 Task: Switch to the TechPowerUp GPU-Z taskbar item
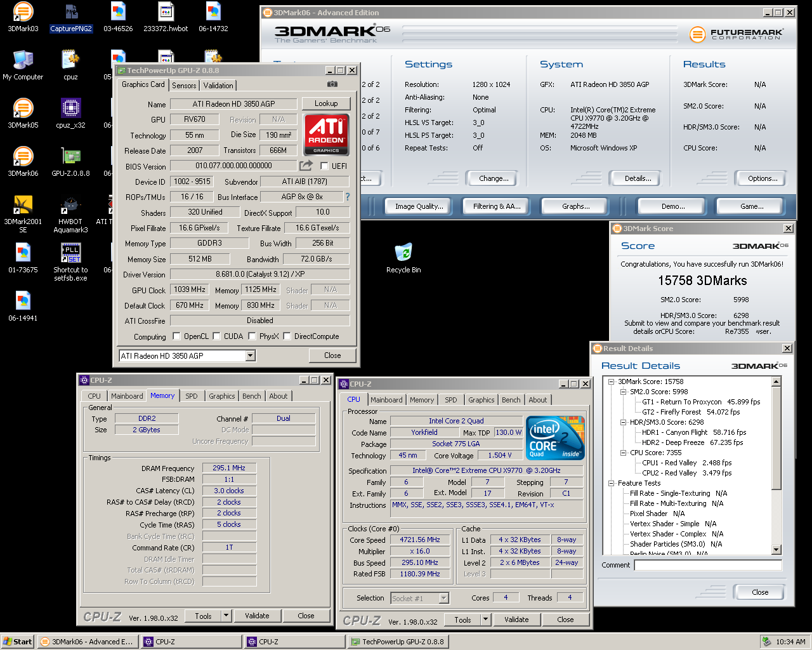click(x=399, y=642)
